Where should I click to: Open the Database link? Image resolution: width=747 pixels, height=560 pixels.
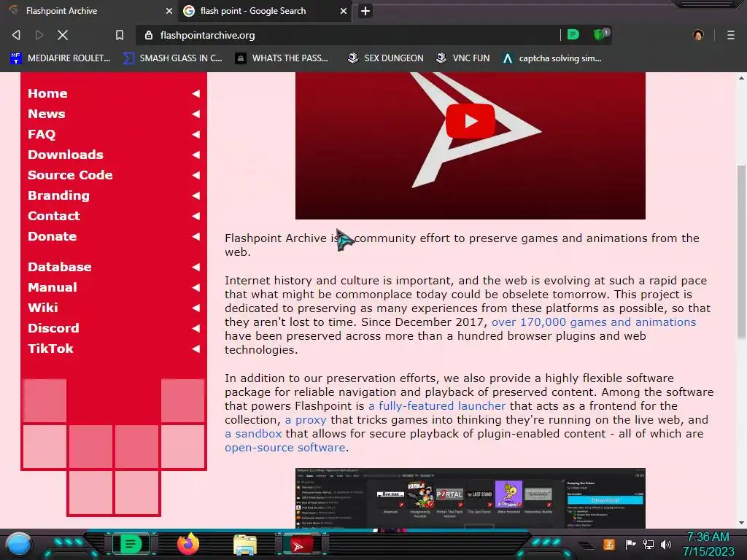[x=60, y=267]
